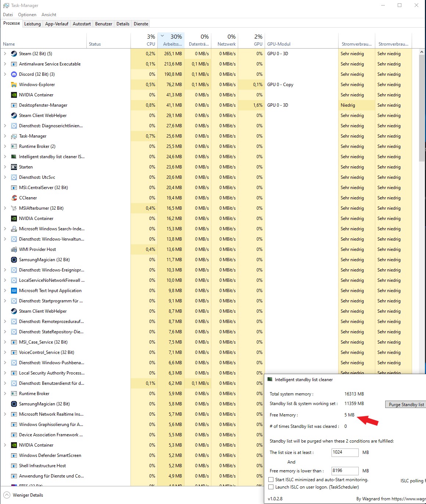Image resolution: width=426 pixels, height=504 pixels.
Task: Sort by the Arbeitsspeicher column header
Action: 171,40
